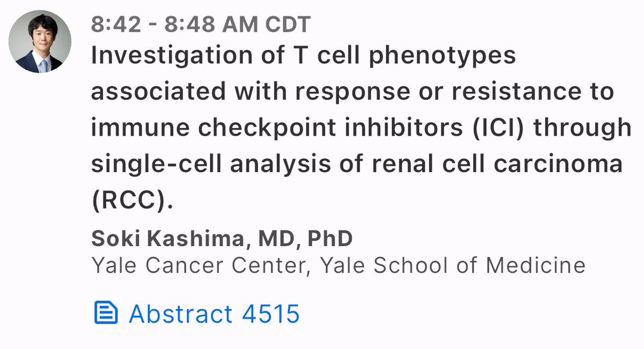644x349 pixels.
Task: Tap the "(RCC)." text ending the title
Action: 134,200
